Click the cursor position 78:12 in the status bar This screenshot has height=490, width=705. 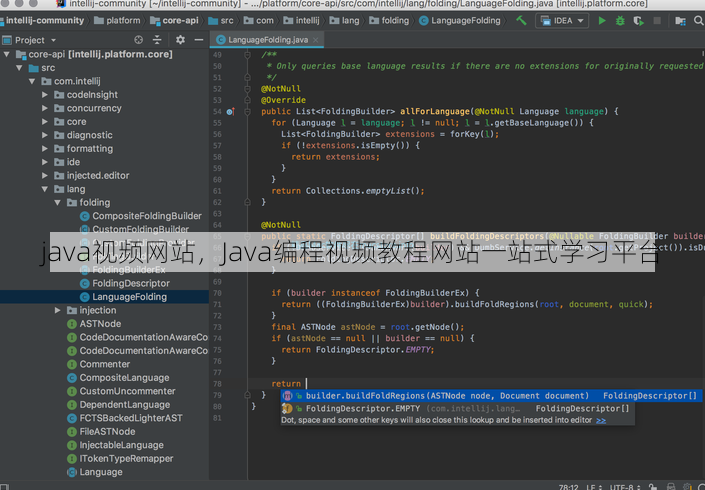tap(568, 487)
